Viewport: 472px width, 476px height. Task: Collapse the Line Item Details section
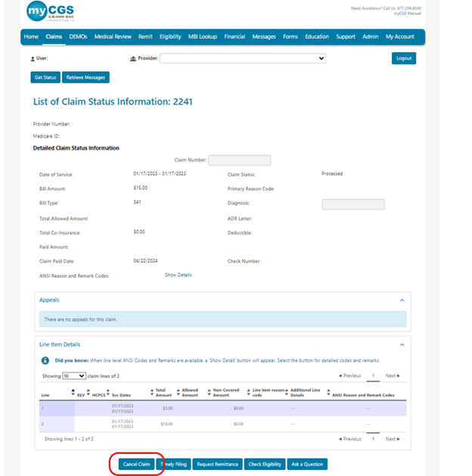click(x=402, y=344)
